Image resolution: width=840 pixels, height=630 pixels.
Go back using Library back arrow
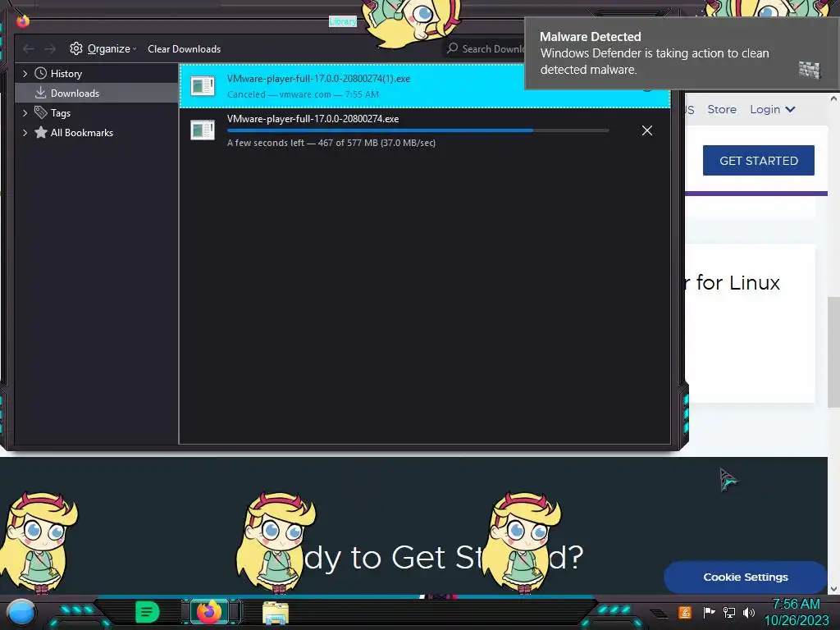click(29, 48)
